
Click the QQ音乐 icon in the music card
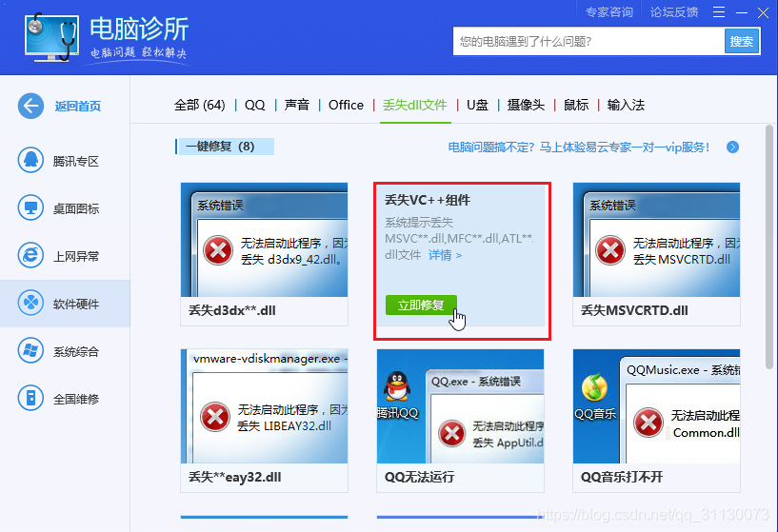pyautogui.click(x=594, y=386)
